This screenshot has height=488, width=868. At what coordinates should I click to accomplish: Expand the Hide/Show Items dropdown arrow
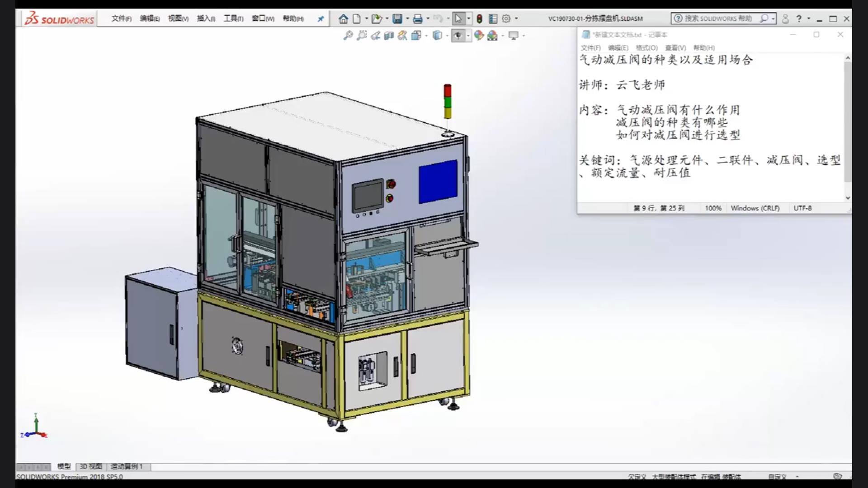tap(468, 35)
